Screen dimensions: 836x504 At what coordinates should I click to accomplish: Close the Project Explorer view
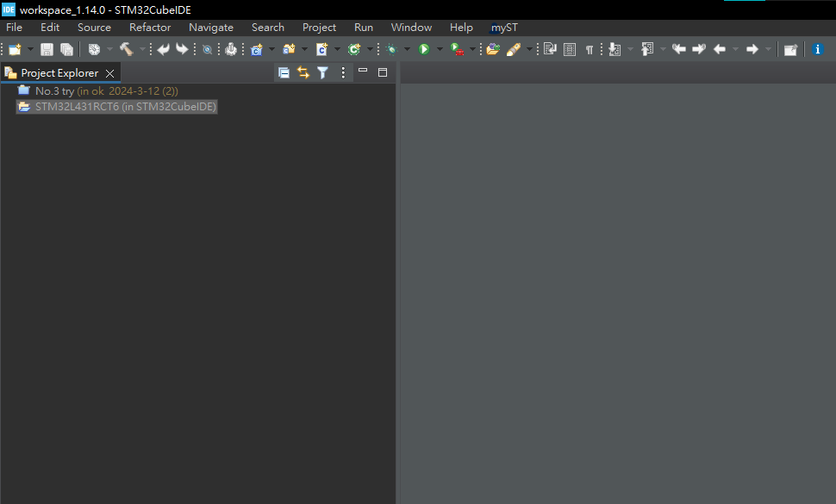109,73
